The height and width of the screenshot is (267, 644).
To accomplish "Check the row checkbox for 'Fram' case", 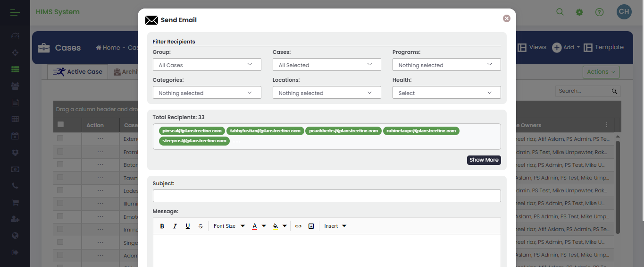I will 60,152.
